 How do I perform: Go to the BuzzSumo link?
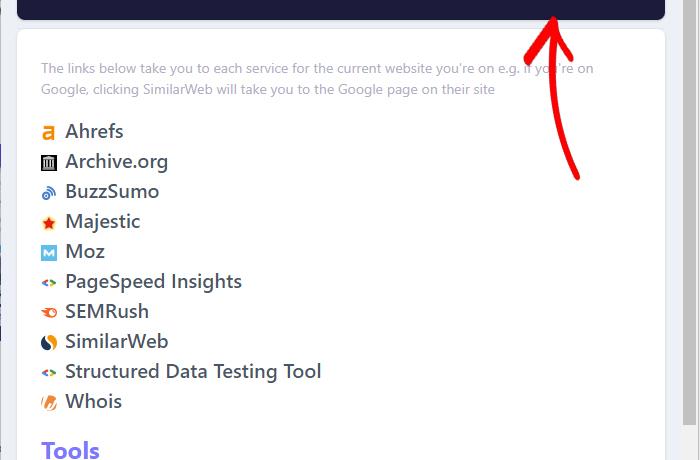tap(112, 191)
